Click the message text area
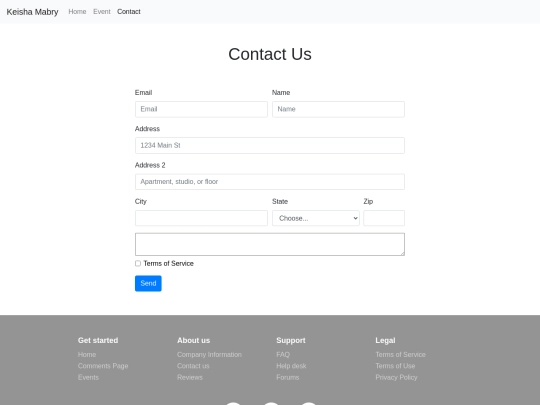 (x=270, y=245)
